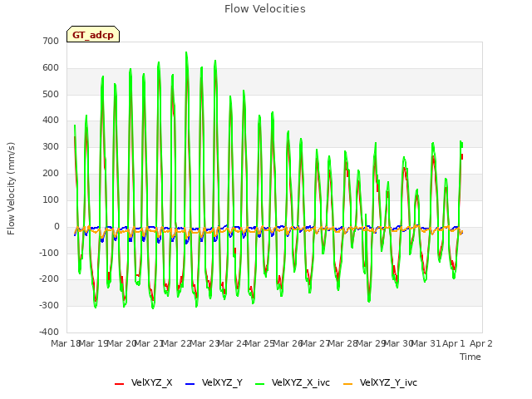Click the 600 y-axis tick label
Screen dimensions: 532x399
51,67
